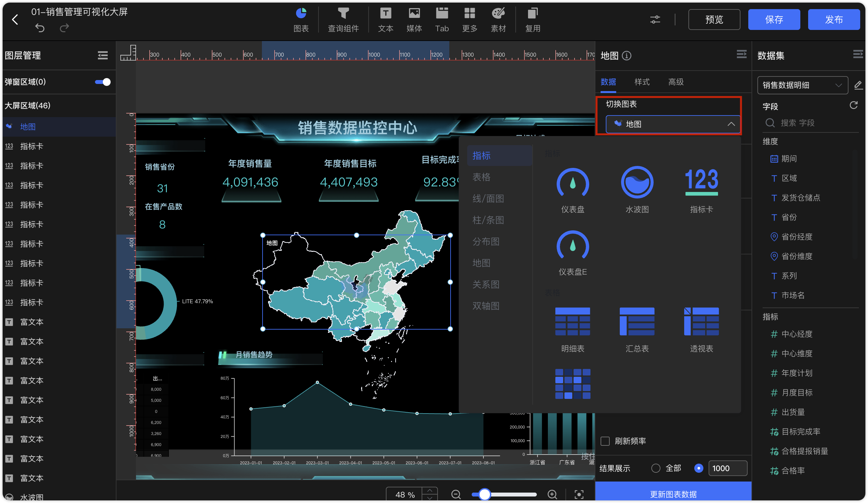Collapse the 切换图表 地图 dropdown
Image resolution: width=868 pixels, height=503 pixels.
[672, 124]
